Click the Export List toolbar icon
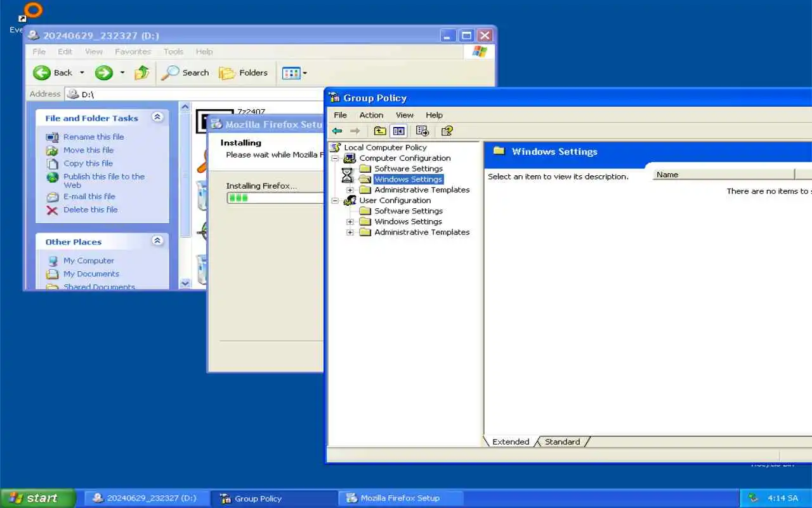 [422, 131]
